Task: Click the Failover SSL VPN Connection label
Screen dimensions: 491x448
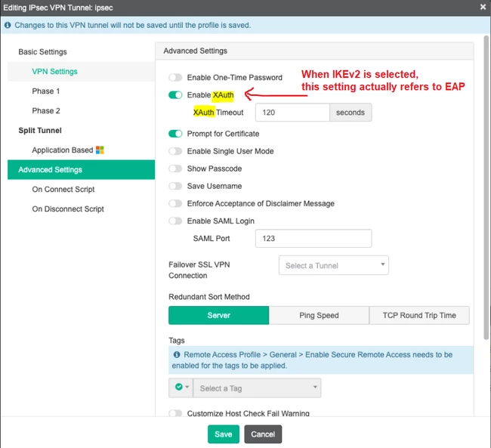Action: coord(199,270)
